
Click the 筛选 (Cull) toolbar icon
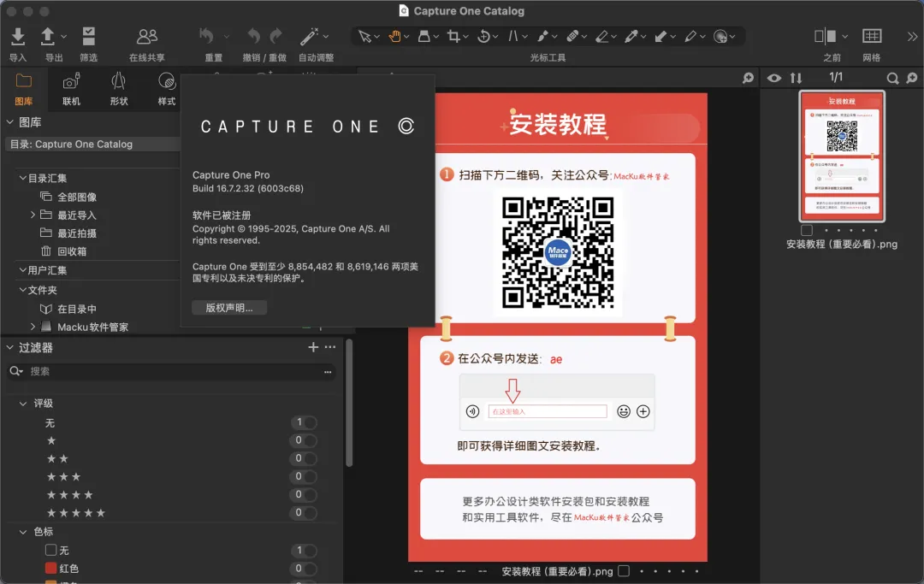(88, 37)
